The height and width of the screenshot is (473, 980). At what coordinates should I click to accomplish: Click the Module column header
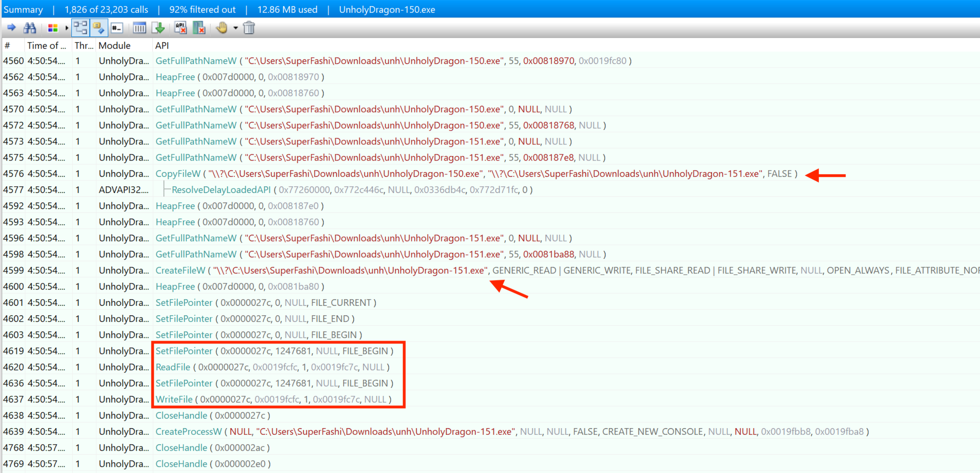click(x=114, y=46)
